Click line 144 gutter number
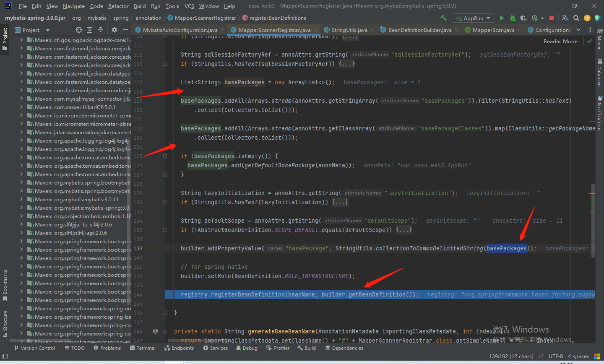604x364 pixels. point(138,294)
